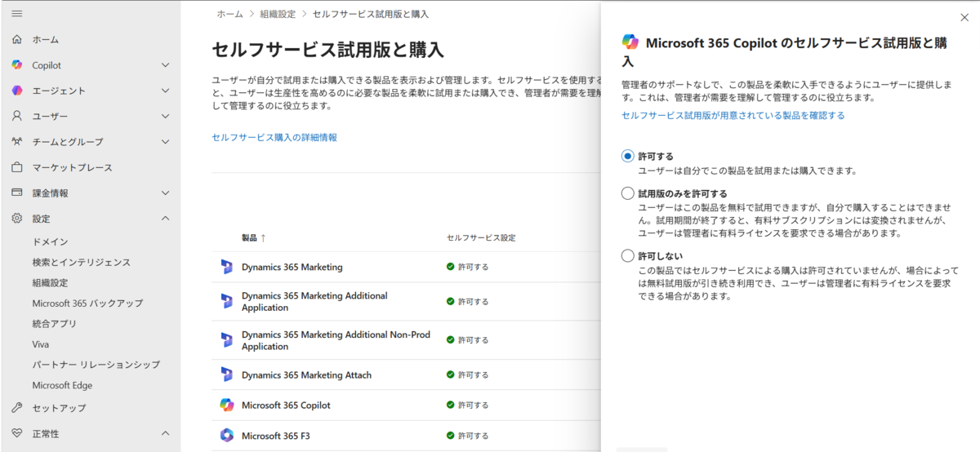Click green check status for Marketing Attach
This screenshot has width=980, height=452.
point(450,374)
